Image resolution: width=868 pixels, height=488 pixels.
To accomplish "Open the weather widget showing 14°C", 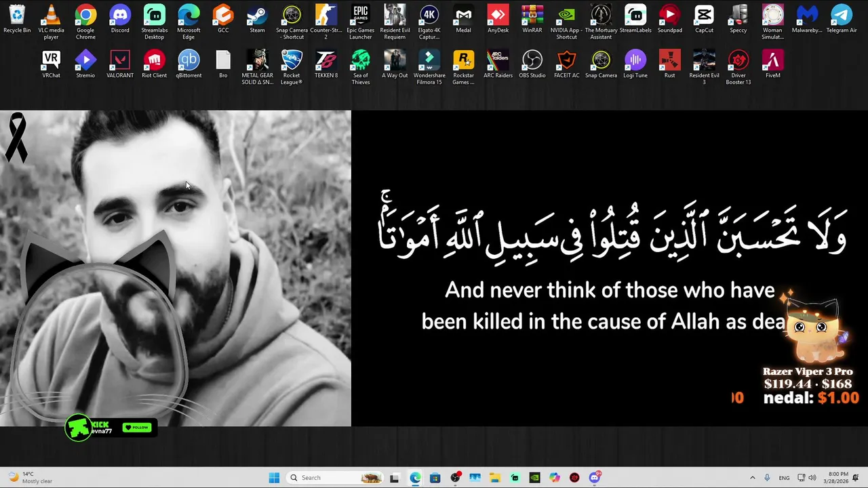I will pos(30,478).
